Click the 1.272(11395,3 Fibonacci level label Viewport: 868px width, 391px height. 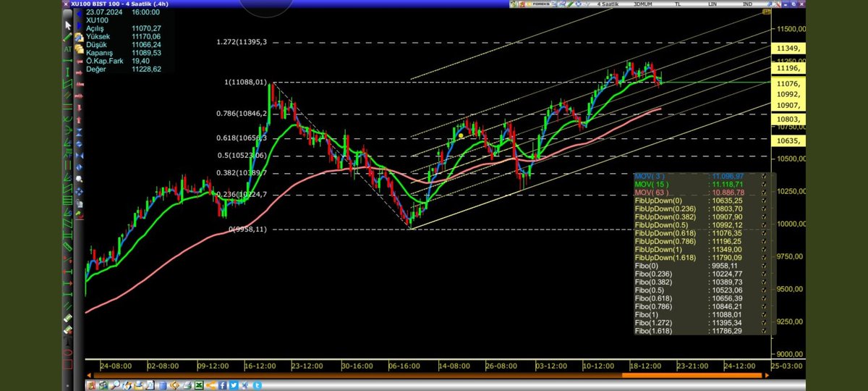click(242, 42)
